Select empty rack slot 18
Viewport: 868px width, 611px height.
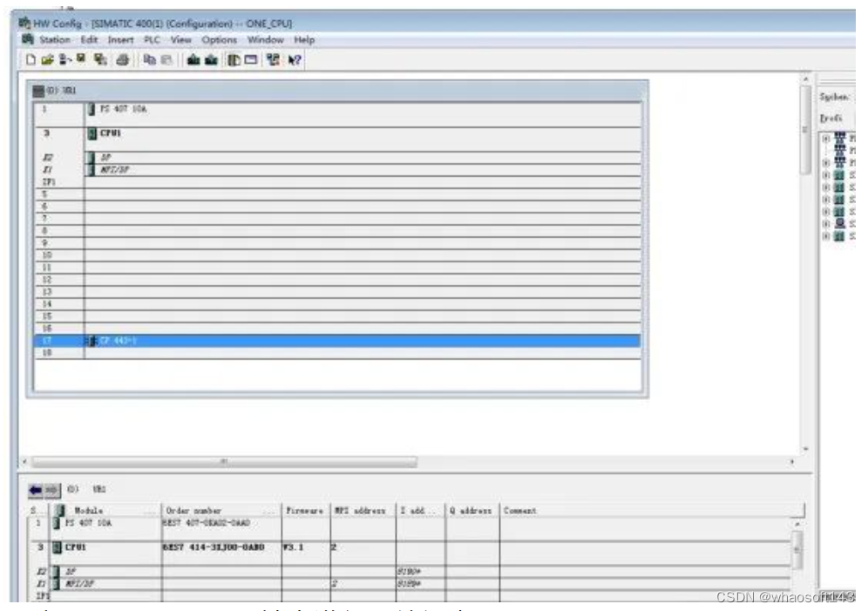pyautogui.click(x=337, y=352)
